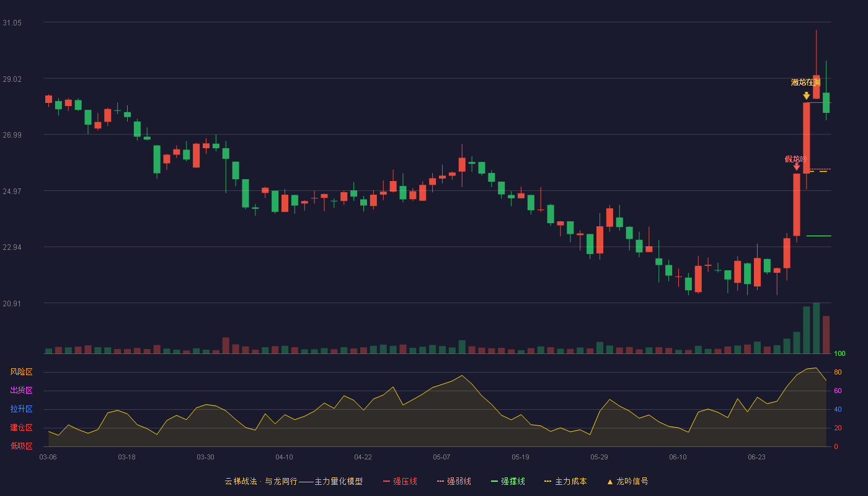The image size is (868, 496).
Task: Click the 潜龙在渊 signal label
Action: [x=806, y=82]
